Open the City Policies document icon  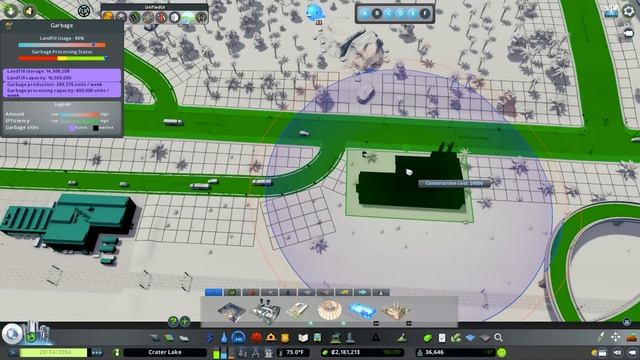(442, 338)
